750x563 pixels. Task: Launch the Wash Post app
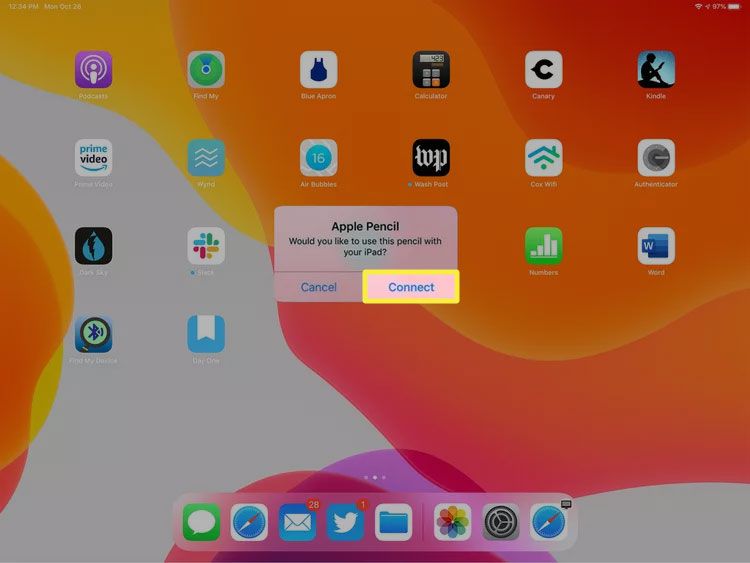tap(431, 158)
